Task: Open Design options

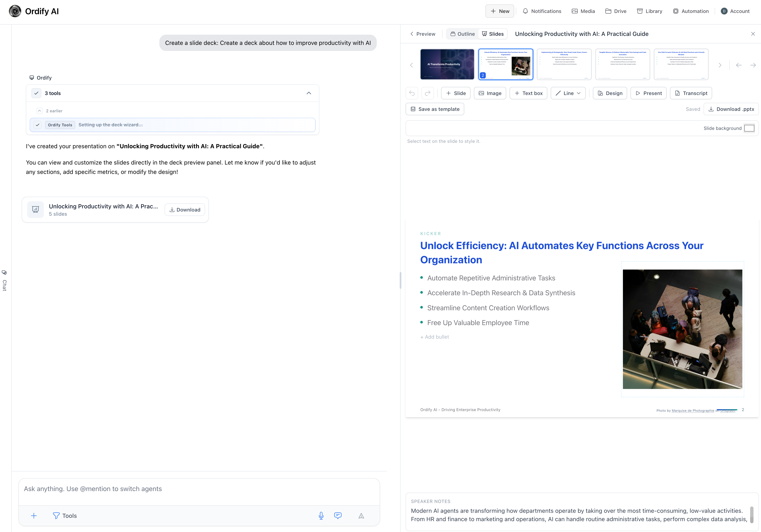Action: (x=610, y=93)
